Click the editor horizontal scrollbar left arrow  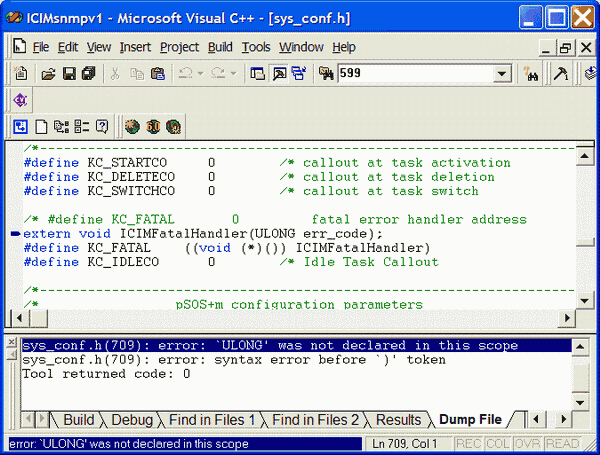19,318
